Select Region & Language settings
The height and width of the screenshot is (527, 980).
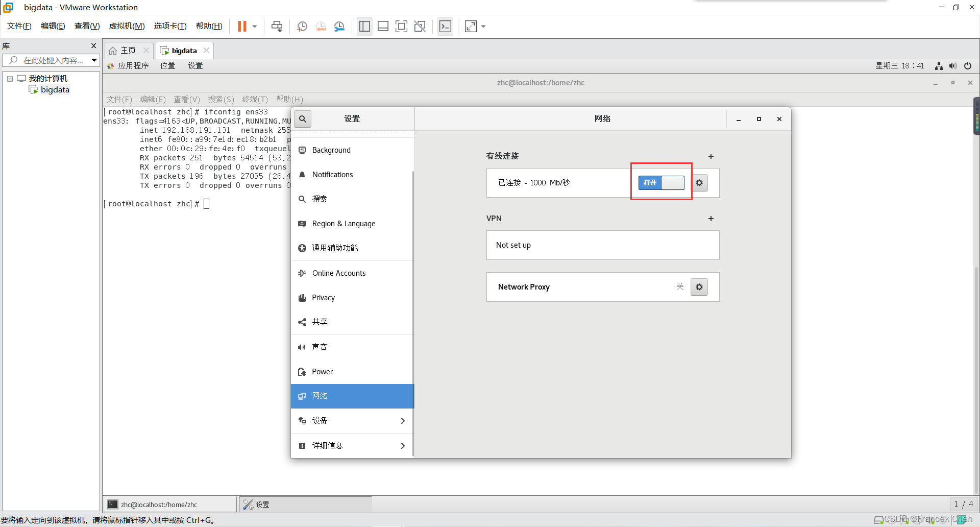point(352,224)
